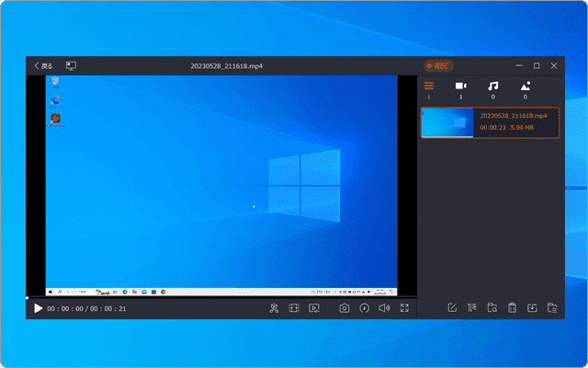Screen dimensions: 588x368
Task: Click the screen play icon beside crop
Action: coord(314,308)
